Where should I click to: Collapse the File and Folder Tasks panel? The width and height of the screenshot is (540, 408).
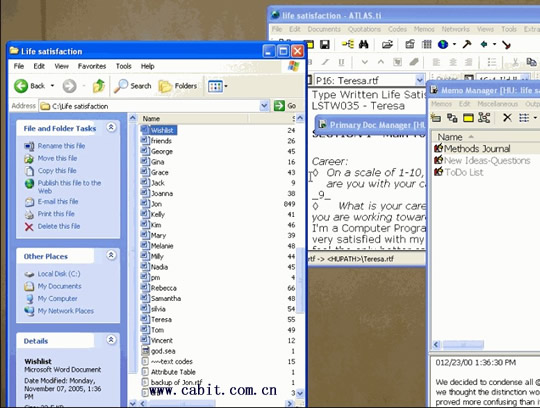[111, 127]
